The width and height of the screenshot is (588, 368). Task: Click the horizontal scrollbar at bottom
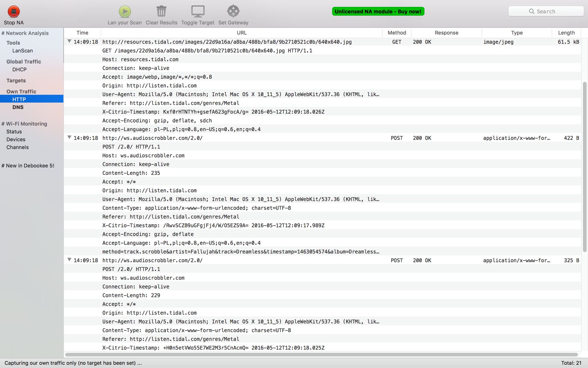tap(321, 355)
